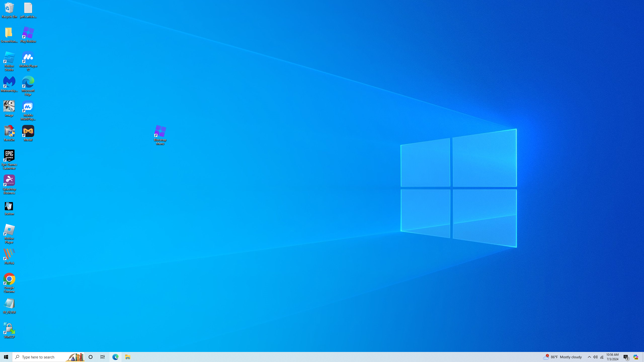This screenshot has height=362, width=644.
Task: Select the Bloxstrap Menu shortcut
Action: tap(160, 135)
